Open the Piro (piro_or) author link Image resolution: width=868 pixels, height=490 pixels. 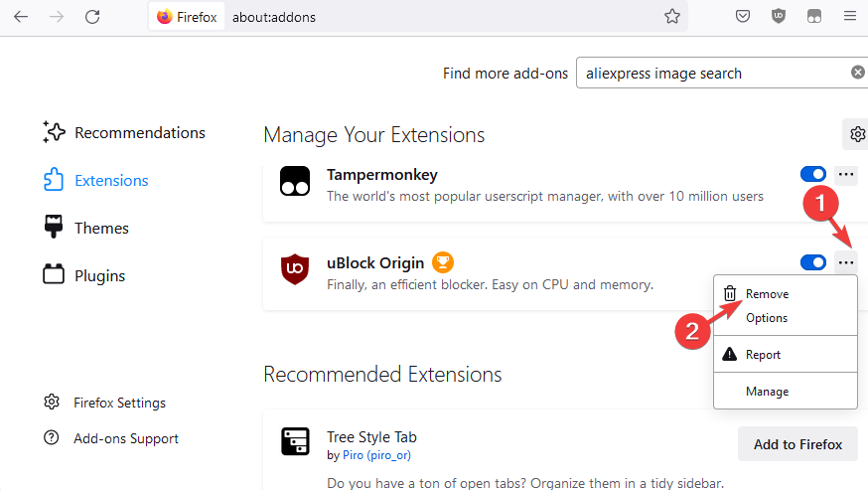(x=376, y=455)
